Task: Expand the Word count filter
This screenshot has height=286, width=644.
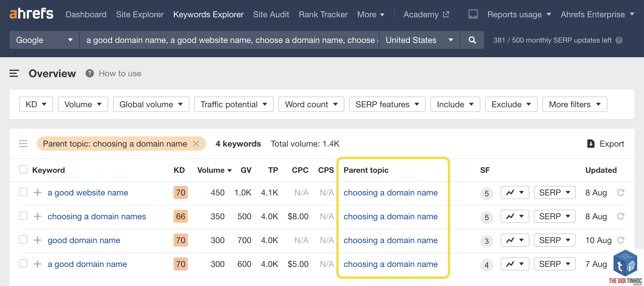Action: (311, 104)
